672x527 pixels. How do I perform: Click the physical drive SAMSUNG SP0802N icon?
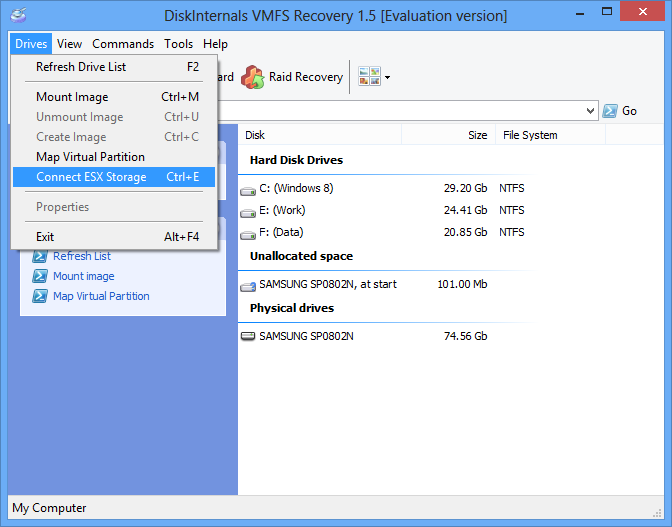248,336
